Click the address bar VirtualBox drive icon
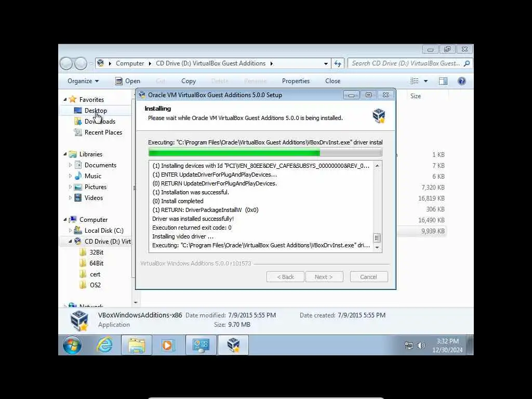Screen dimensions: 532x399 (100, 63)
